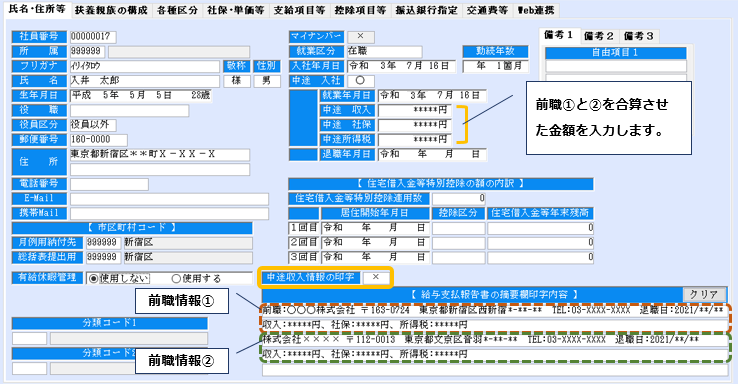Image resolution: width=738 pixels, height=384 pixels.
Task: Click the 就業区分 field showing 在職
Action: tap(385, 51)
